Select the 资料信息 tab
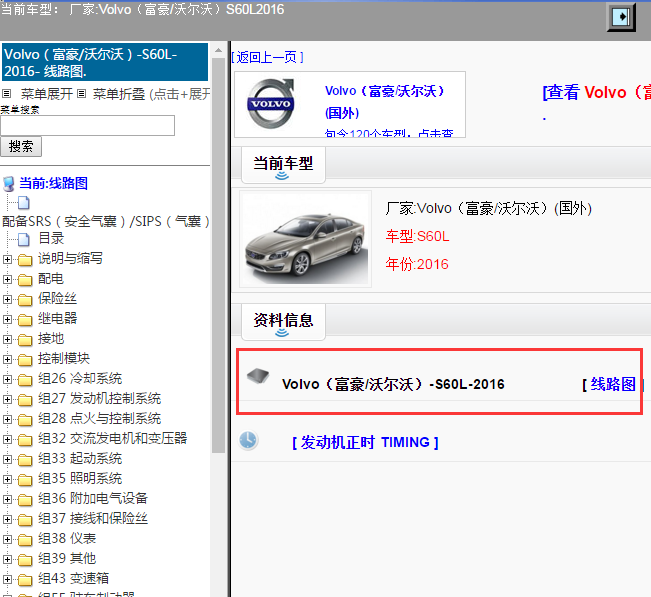The image size is (651, 597). point(283,322)
